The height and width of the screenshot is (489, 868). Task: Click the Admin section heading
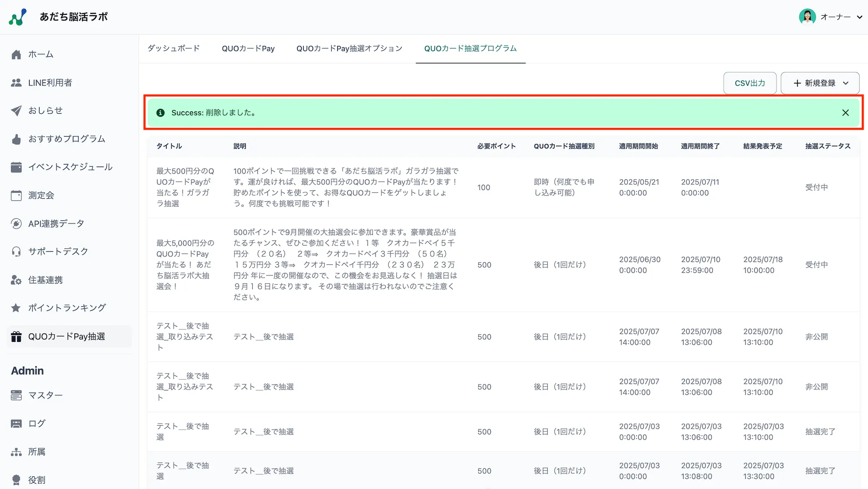point(27,371)
